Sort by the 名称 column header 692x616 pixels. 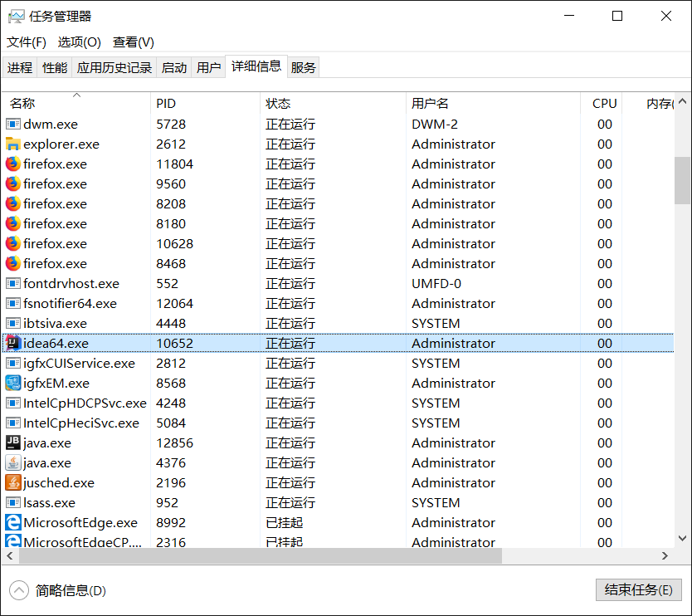77,103
